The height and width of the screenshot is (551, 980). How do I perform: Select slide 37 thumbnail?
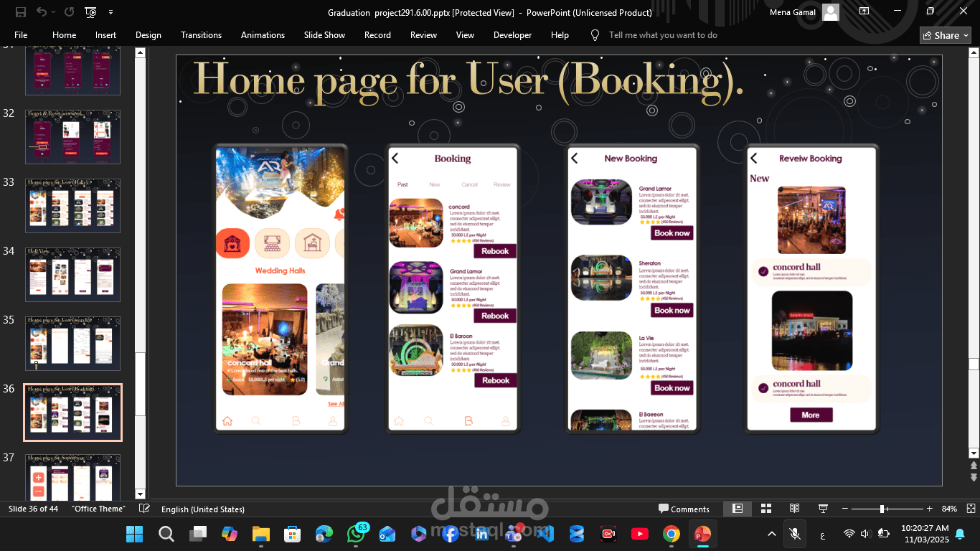[x=73, y=476]
